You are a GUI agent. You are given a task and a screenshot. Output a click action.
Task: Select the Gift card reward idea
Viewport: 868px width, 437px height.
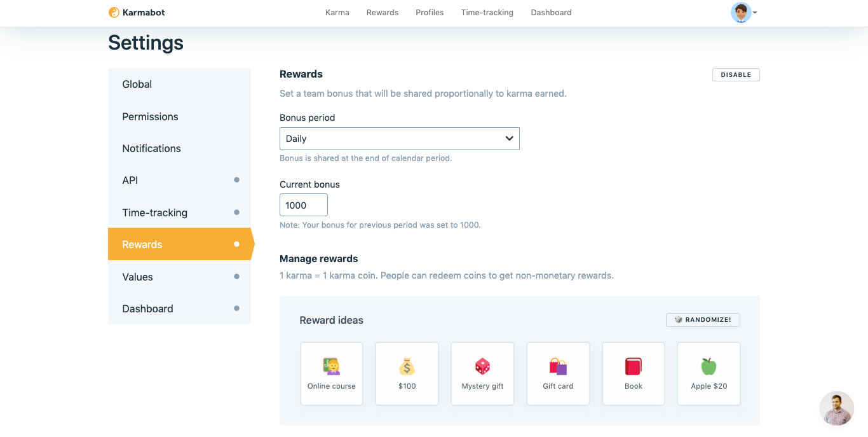pyautogui.click(x=558, y=373)
